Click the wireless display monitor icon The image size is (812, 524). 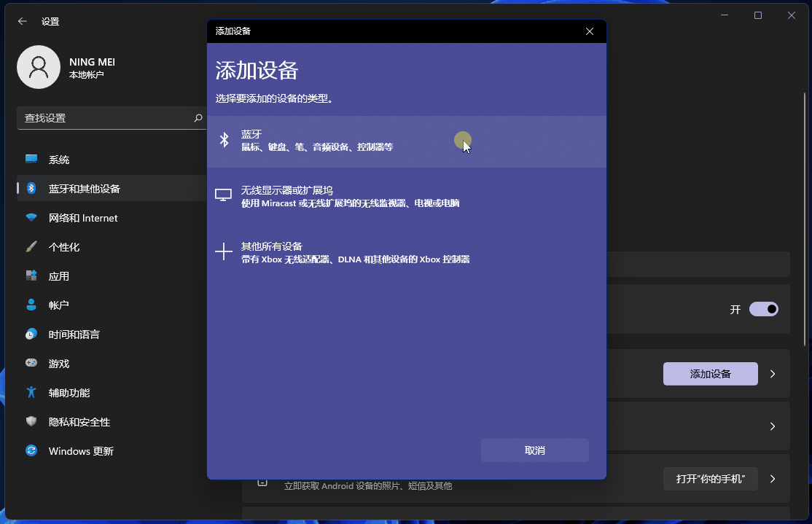point(223,195)
